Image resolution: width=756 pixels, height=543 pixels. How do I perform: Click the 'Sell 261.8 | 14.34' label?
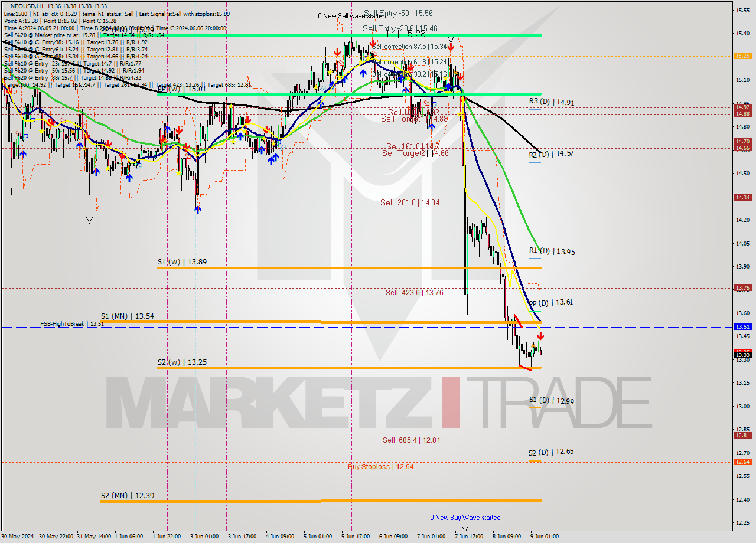click(x=410, y=202)
